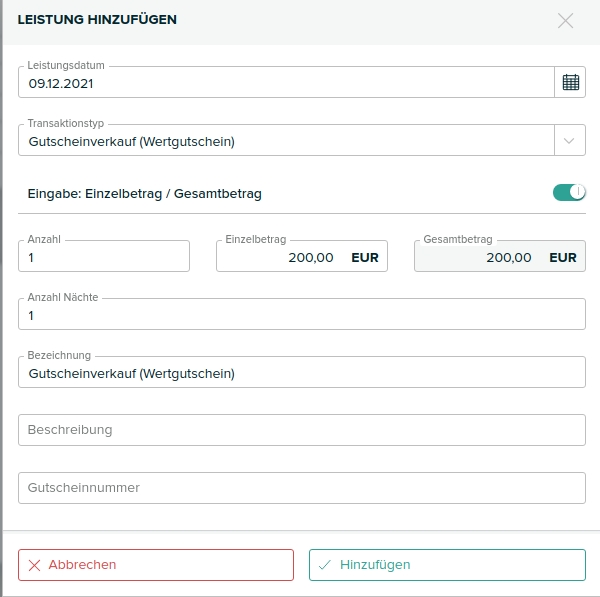Click the X icon on Abbrechen
The height and width of the screenshot is (597, 600).
(35, 565)
